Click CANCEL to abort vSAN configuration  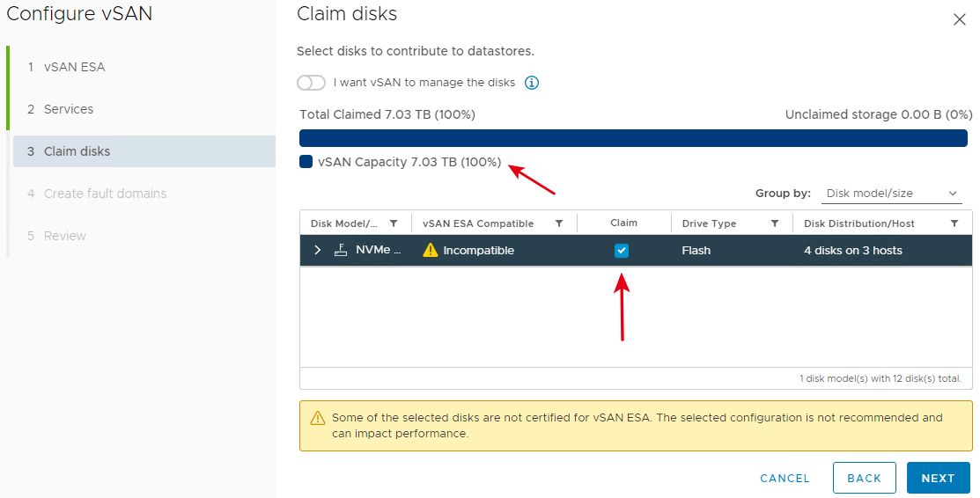785,478
